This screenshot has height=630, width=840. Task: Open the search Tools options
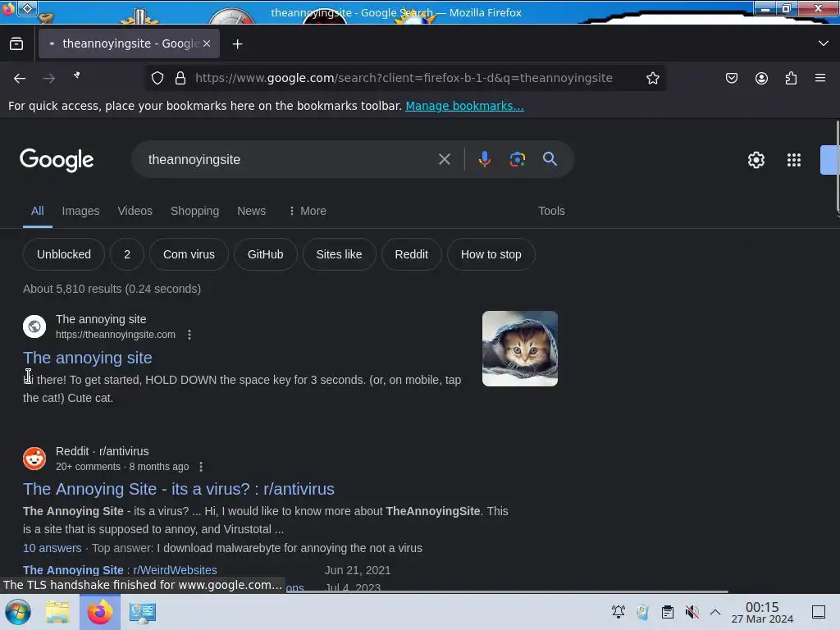pos(551,211)
